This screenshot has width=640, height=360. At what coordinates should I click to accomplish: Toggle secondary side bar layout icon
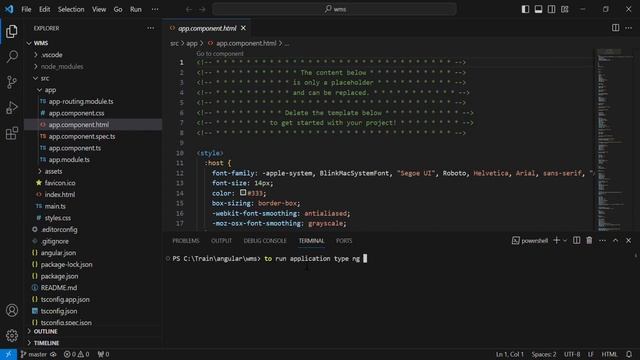pos(551,9)
